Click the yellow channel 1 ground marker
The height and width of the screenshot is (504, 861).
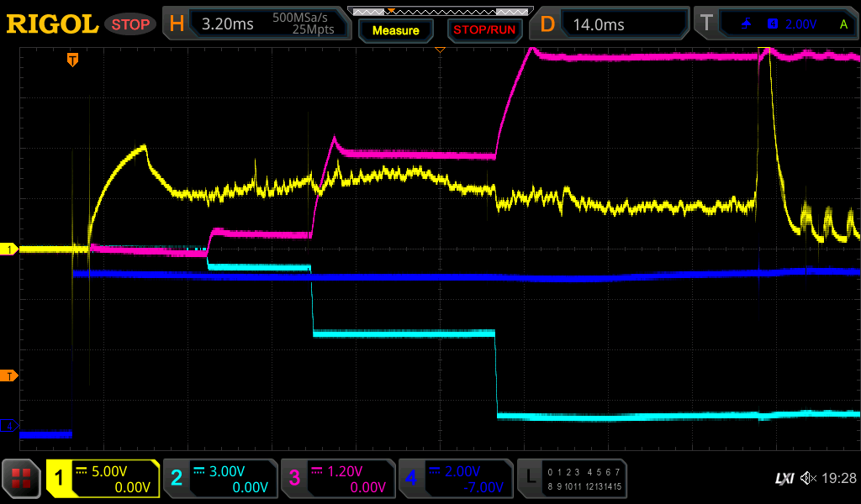click(x=9, y=249)
